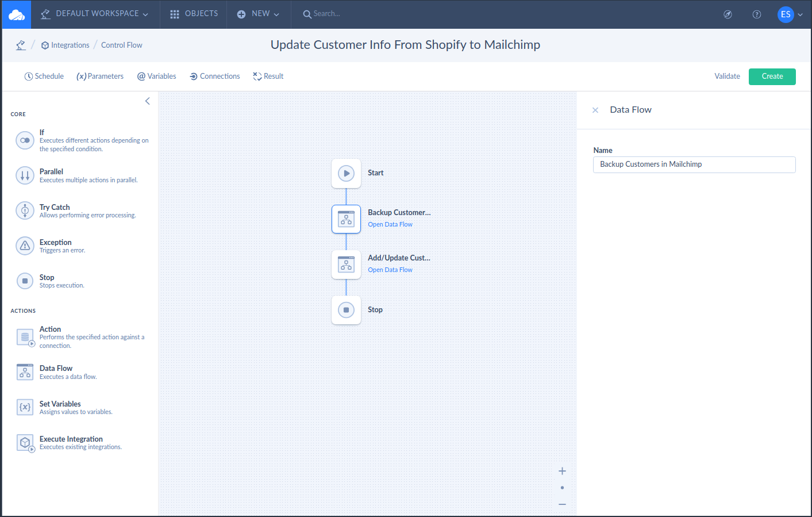Image resolution: width=812 pixels, height=517 pixels.
Task: Click the Control Flow breadcrumb
Action: click(x=121, y=45)
